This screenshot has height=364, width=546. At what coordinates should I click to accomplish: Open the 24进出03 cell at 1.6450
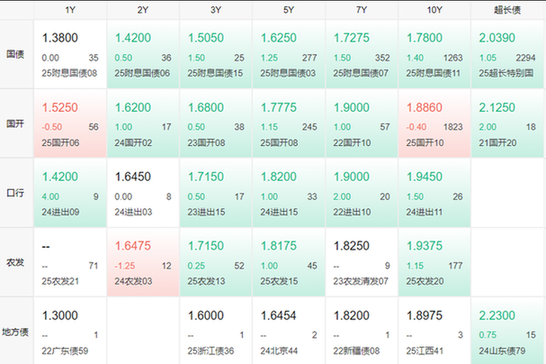[x=143, y=193]
